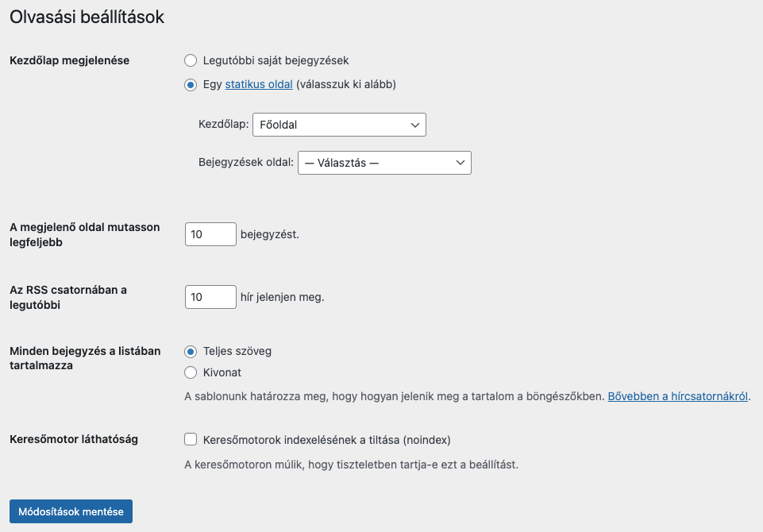Screen dimensions: 763x532
Task: Click the "Olvasási beállítások" page heading
Action: click(x=87, y=17)
